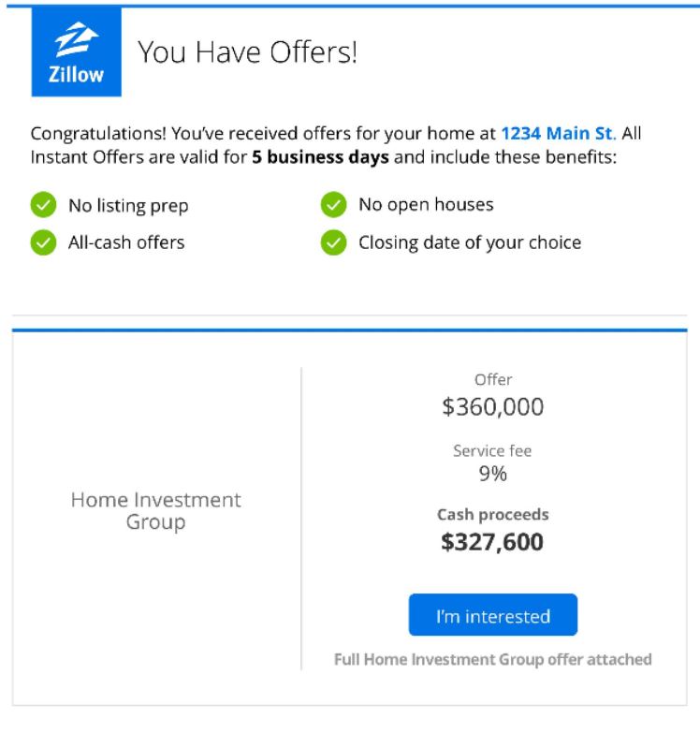Click the 5 business days bold text
The image size is (700, 733).
click(x=321, y=157)
